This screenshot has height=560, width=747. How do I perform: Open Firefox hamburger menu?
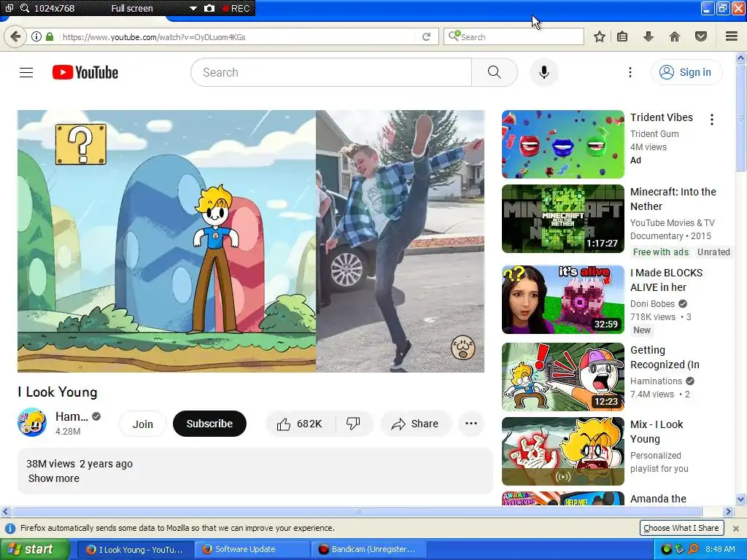(732, 36)
